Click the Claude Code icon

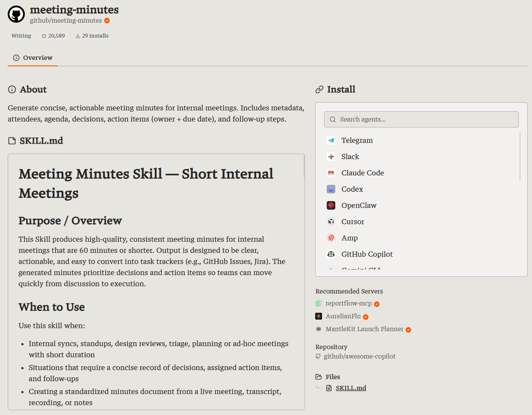[x=331, y=173]
